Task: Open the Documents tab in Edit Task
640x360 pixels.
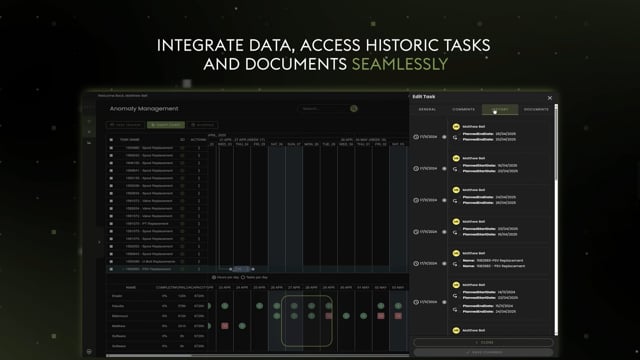Action: [x=536, y=109]
